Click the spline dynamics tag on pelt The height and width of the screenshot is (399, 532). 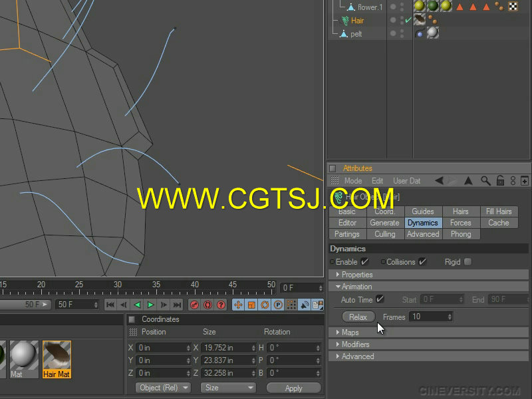(420, 33)
